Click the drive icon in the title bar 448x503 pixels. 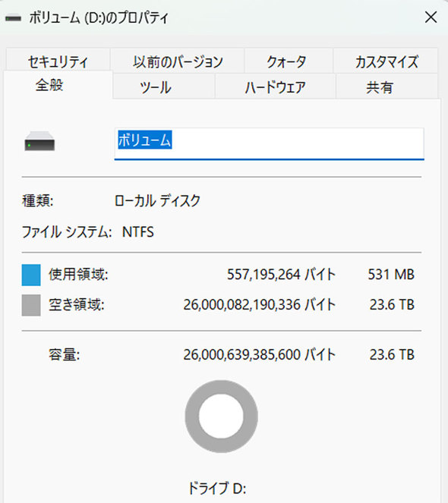(x=13, y=18)
